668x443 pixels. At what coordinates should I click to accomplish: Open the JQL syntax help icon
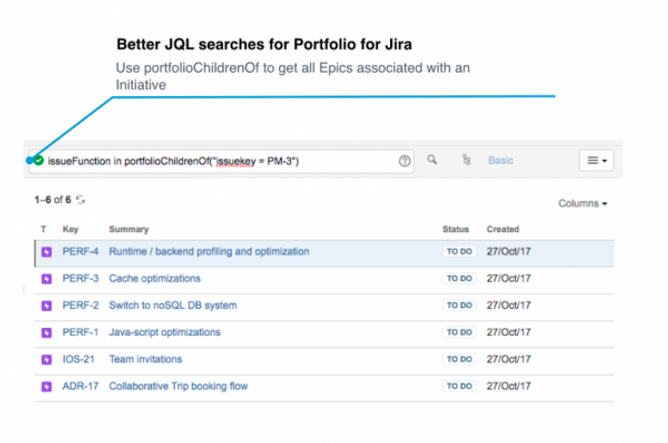(405, 160)
